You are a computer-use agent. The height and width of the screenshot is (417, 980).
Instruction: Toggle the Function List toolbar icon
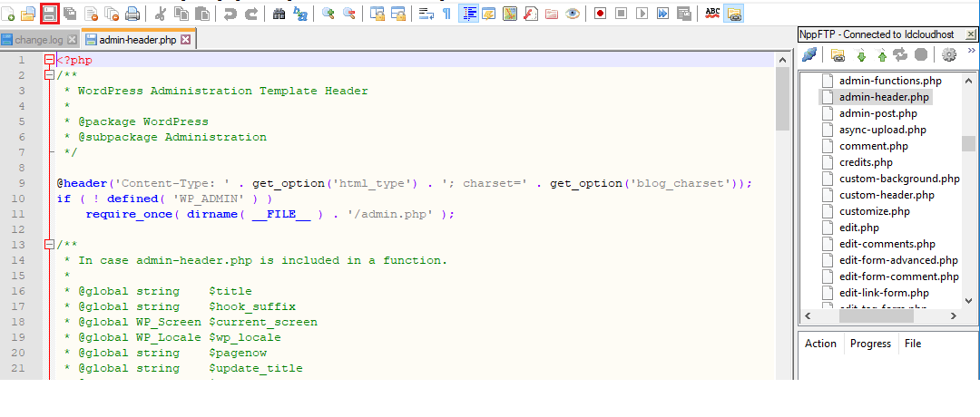(531, 13)
